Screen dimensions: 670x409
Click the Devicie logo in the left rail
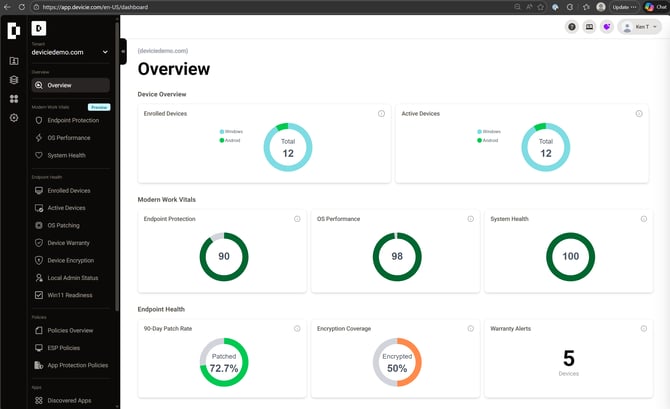[x=14, y=30]
